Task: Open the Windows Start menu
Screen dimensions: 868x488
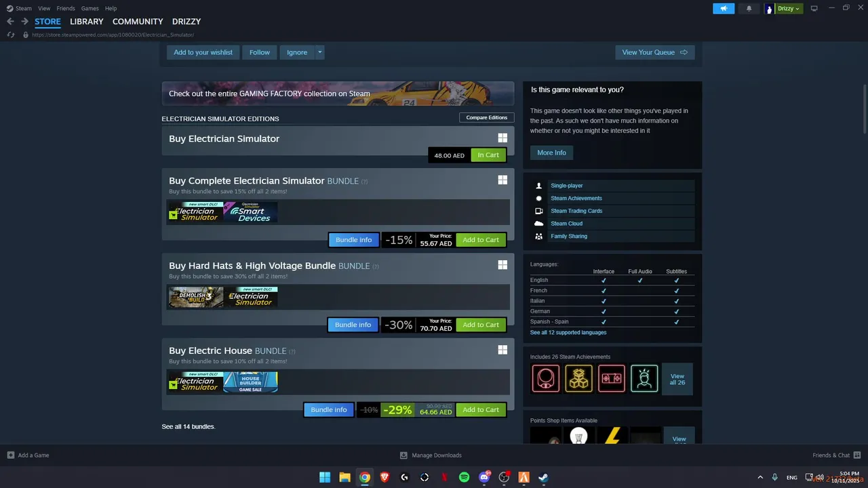Action: point(325,477)
